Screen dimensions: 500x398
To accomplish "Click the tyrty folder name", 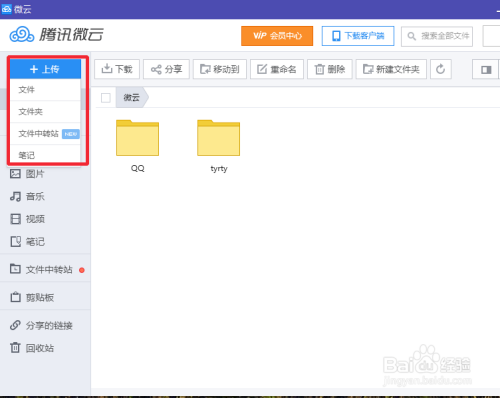I will (219, 169).
